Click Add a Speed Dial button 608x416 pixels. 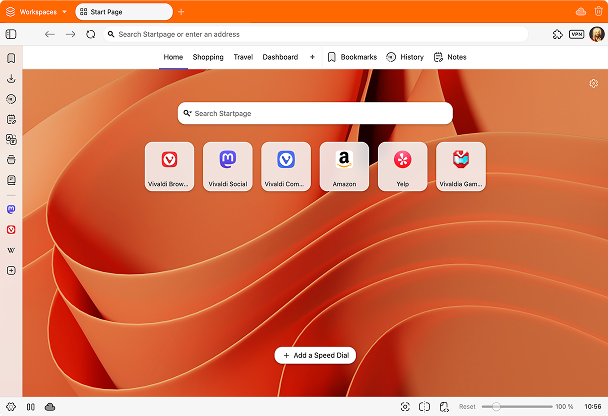click(x=315, y=355)
